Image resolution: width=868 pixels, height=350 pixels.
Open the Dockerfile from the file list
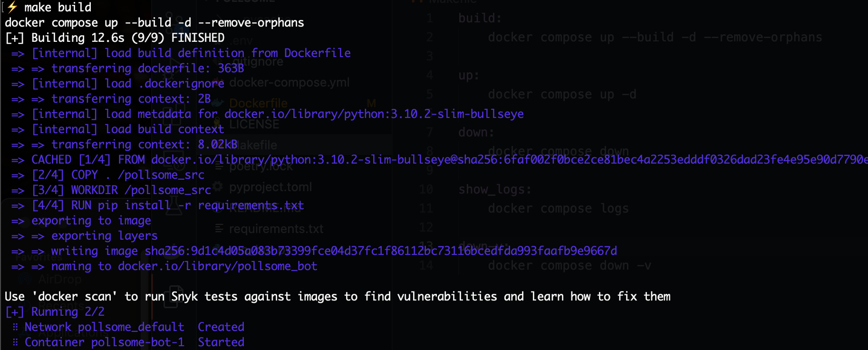[258, 103]
